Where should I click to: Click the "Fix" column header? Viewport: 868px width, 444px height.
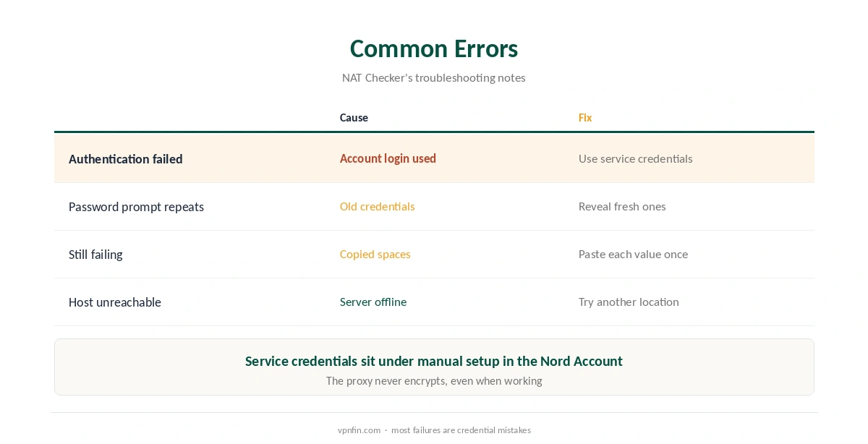(585, 118)
